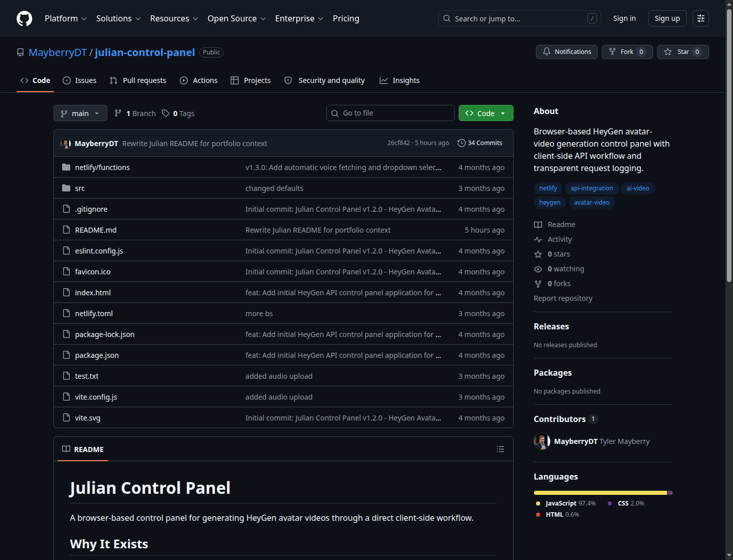Click the netlify topic tag
This screenshot has height=560, width=733.
(548, 188)
